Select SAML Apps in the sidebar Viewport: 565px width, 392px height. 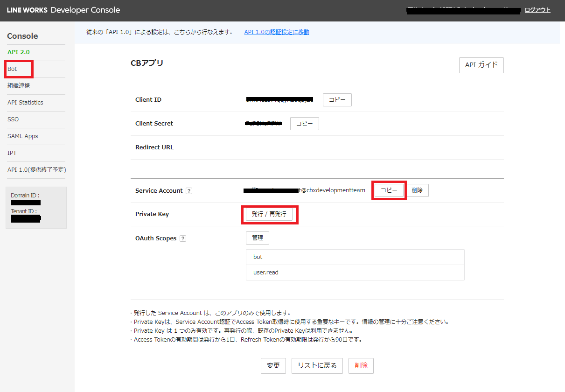click(x=23, y=136)
